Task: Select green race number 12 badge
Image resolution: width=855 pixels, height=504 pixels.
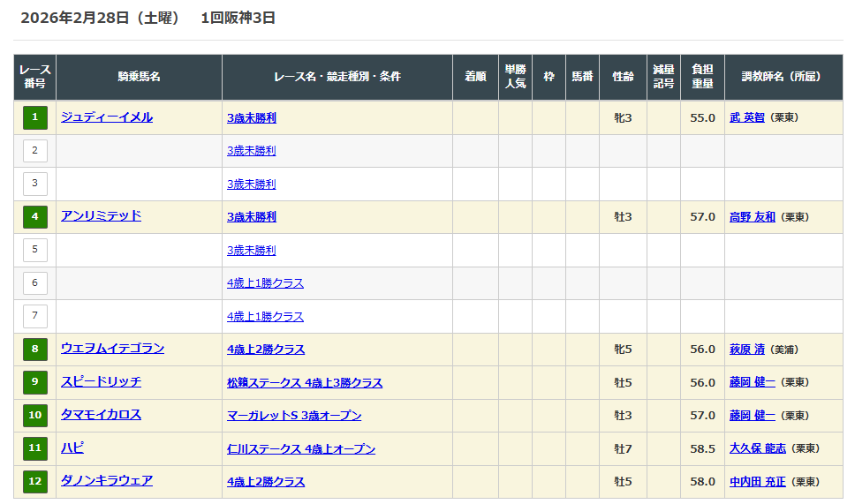Action: pos(35,482)
